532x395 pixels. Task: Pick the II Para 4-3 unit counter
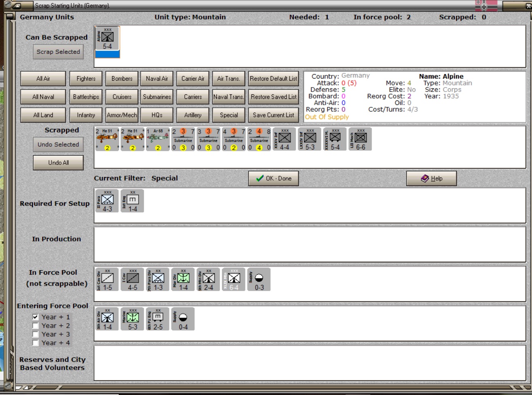[107, 201]
